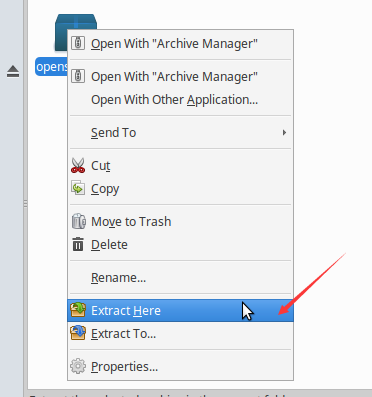Click the trash can icon for Move to Trash
372x397 pixels.
[x=78, y=221]
